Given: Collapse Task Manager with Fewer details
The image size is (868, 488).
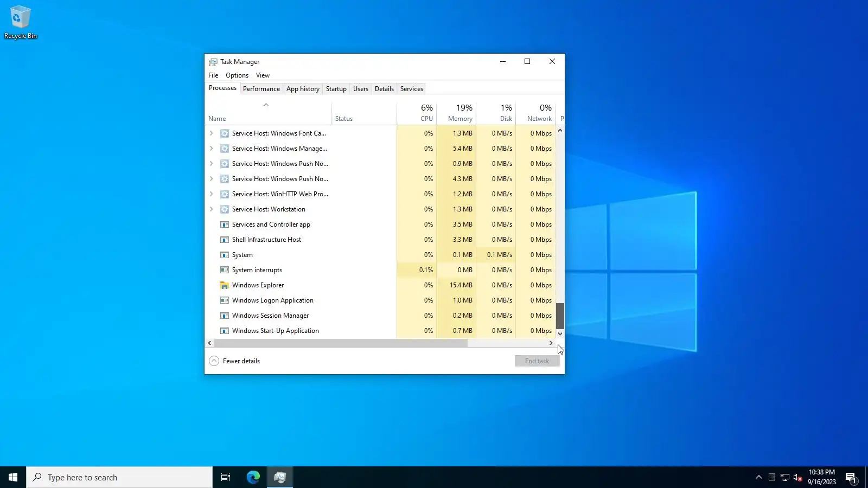Looking at the screenshot, I should pyautogui.click(x=234, y=361).
